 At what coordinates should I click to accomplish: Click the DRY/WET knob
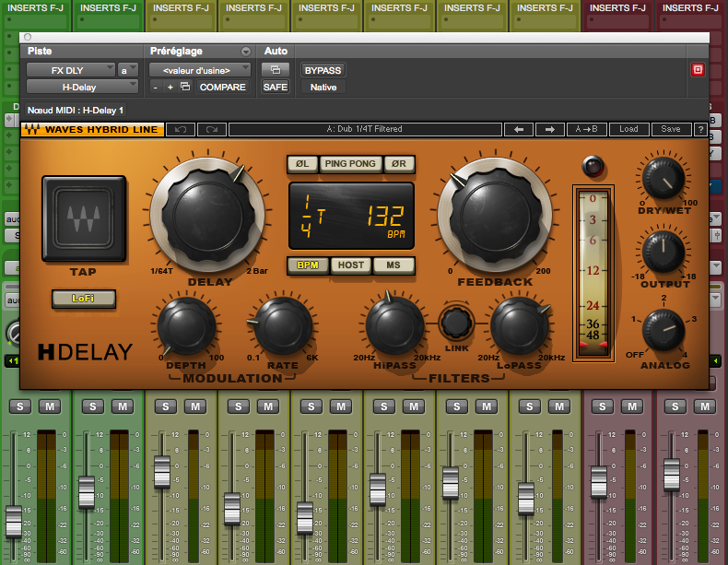point(663,179)
